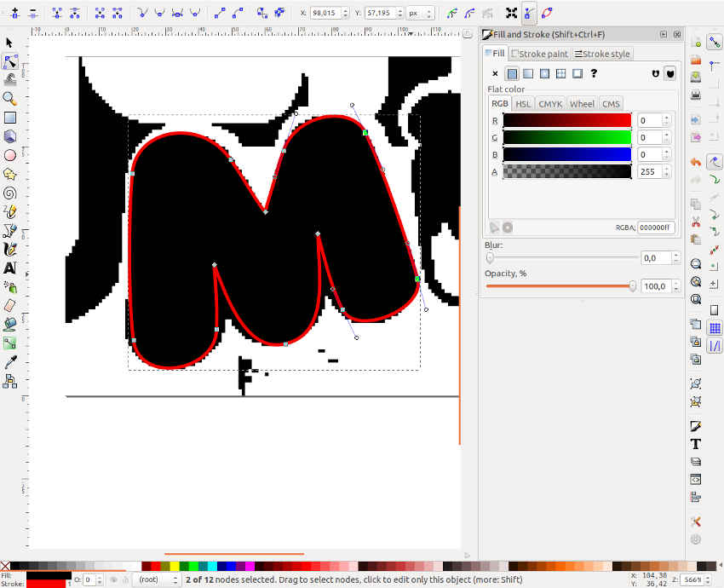
Task: Select the Paint Bucket tool
Action: coord(9,325)
